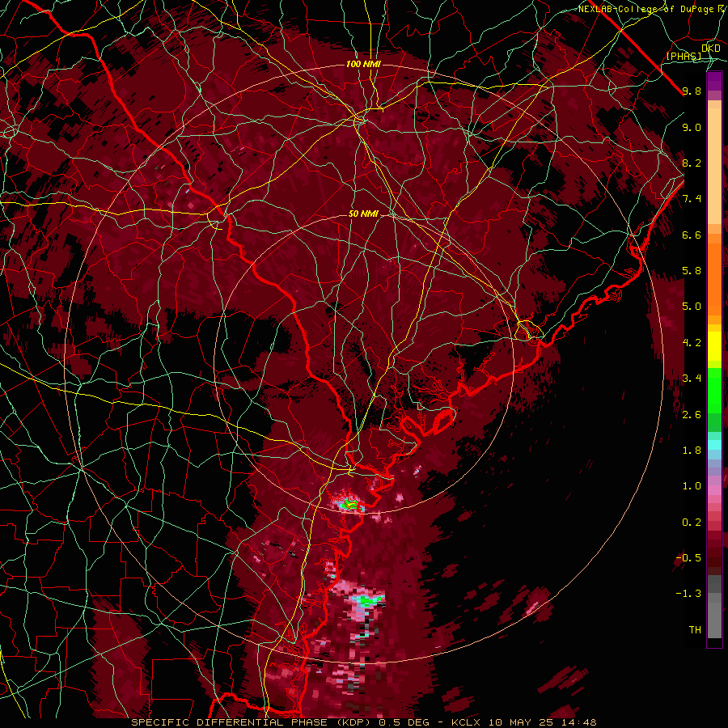728x728 pixels.
Task: Click the 1.8 color scale label
Action: (692, 451)
